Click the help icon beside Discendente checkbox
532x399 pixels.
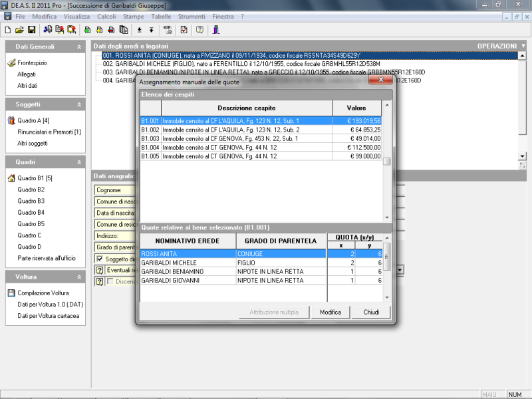tap(99, 281)
